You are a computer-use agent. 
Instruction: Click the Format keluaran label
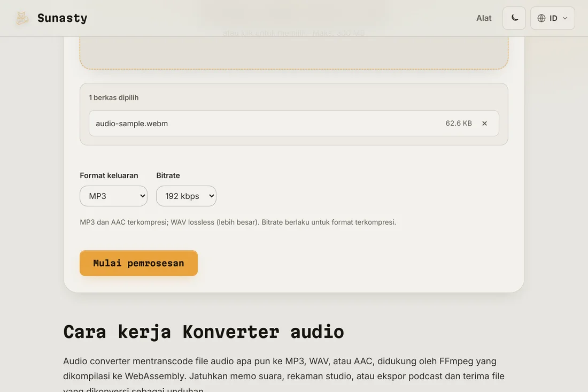point(109,175)
